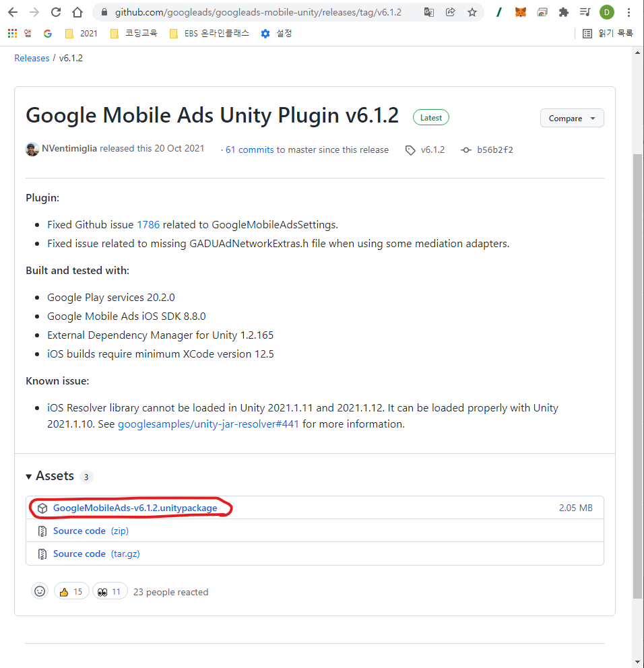The height and width of the screenshot is (668, 644).
Task: Go back to the previous page
Action: (x=13, y=12)
